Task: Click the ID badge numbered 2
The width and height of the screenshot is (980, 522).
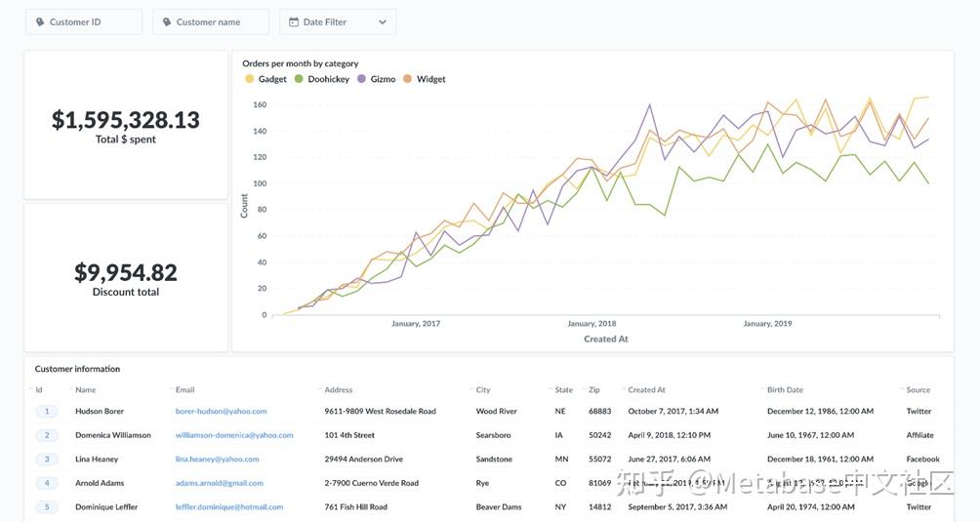Action: [46, 435]
